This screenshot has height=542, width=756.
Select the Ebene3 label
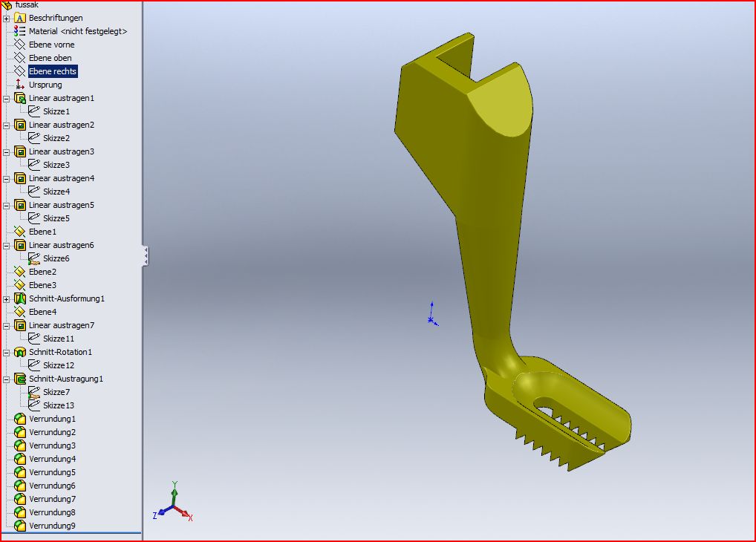tap(42, 285)
